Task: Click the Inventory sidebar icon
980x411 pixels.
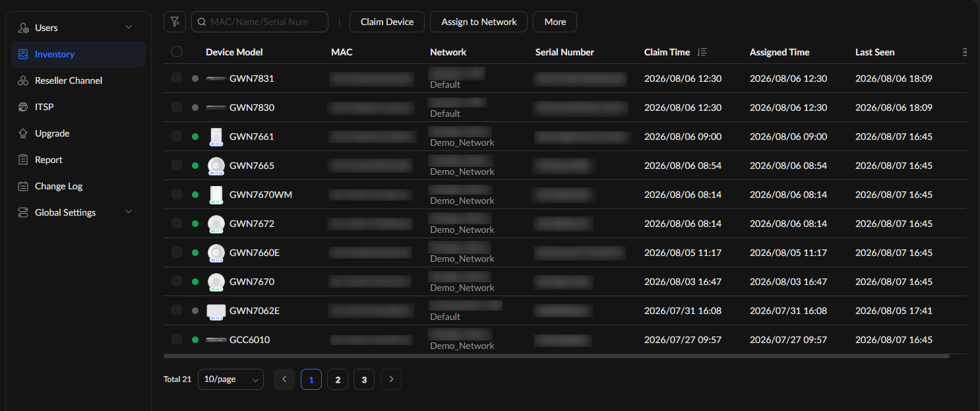Action: pyautogui.click(x=23, y=54)
